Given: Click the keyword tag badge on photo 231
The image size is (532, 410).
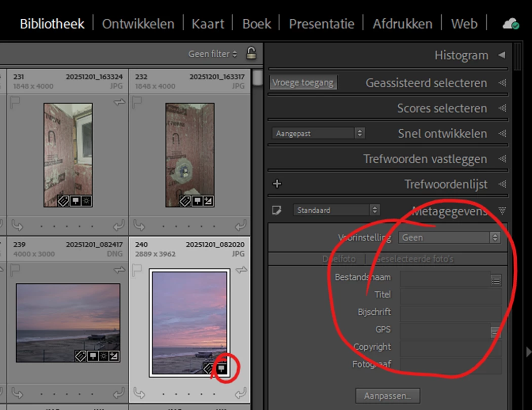Looking at the screenshot, I should (63, 201).
